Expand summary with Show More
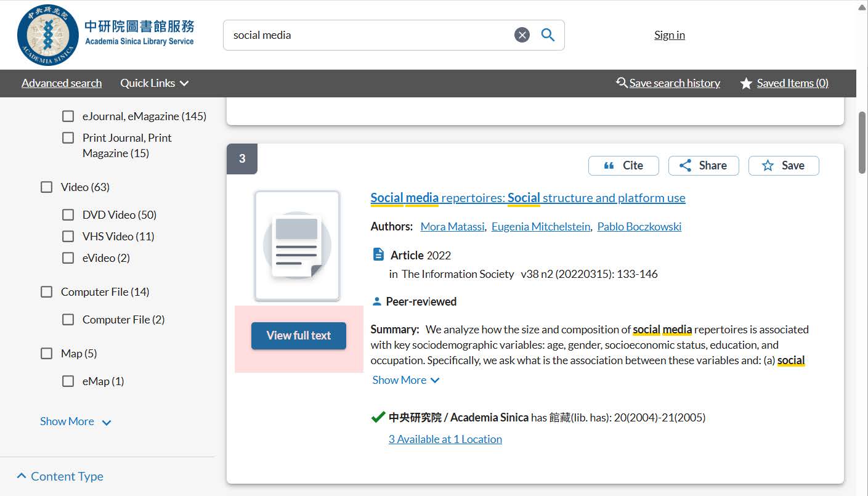This screenshot has width=868, height=496. coord(406,380)
